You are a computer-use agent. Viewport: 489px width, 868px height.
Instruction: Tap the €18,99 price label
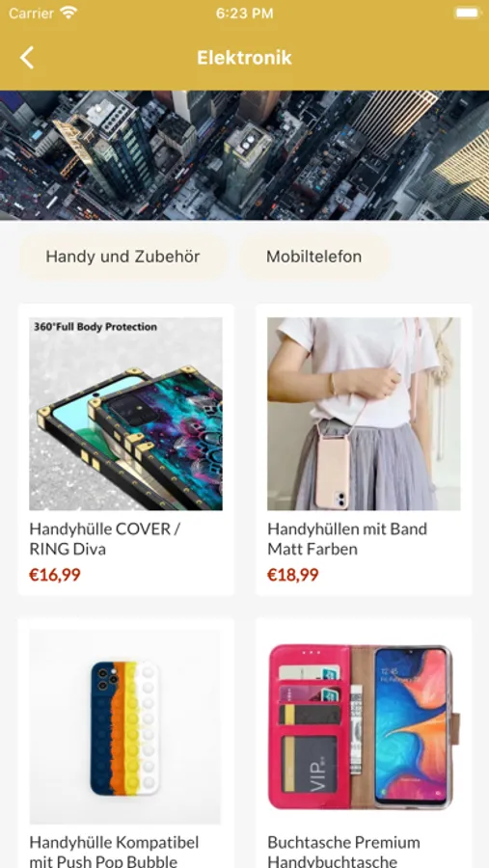click(293, 575)
